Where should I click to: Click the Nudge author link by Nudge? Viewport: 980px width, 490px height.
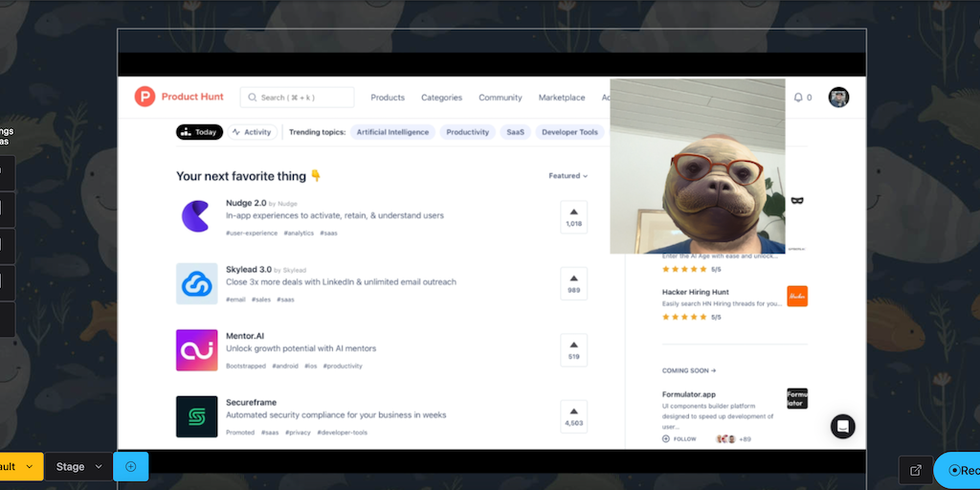tap(283, 204)
